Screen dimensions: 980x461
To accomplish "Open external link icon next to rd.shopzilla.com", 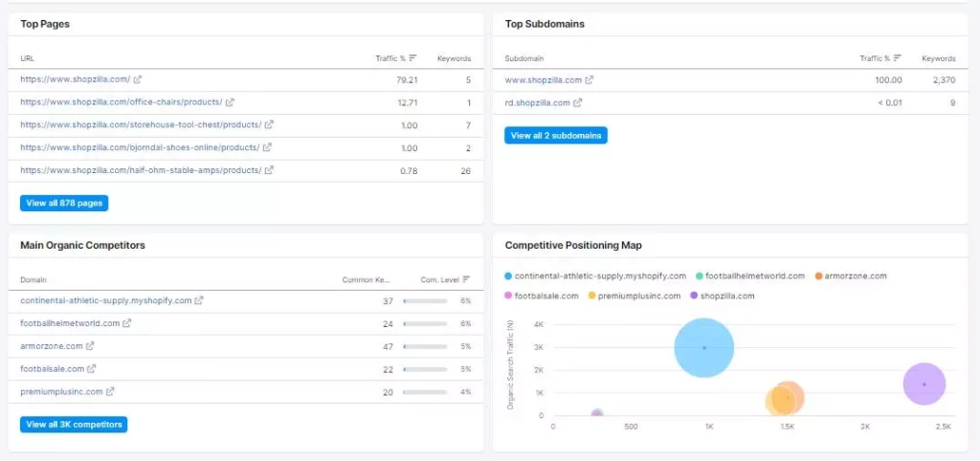I will (577, 102).
